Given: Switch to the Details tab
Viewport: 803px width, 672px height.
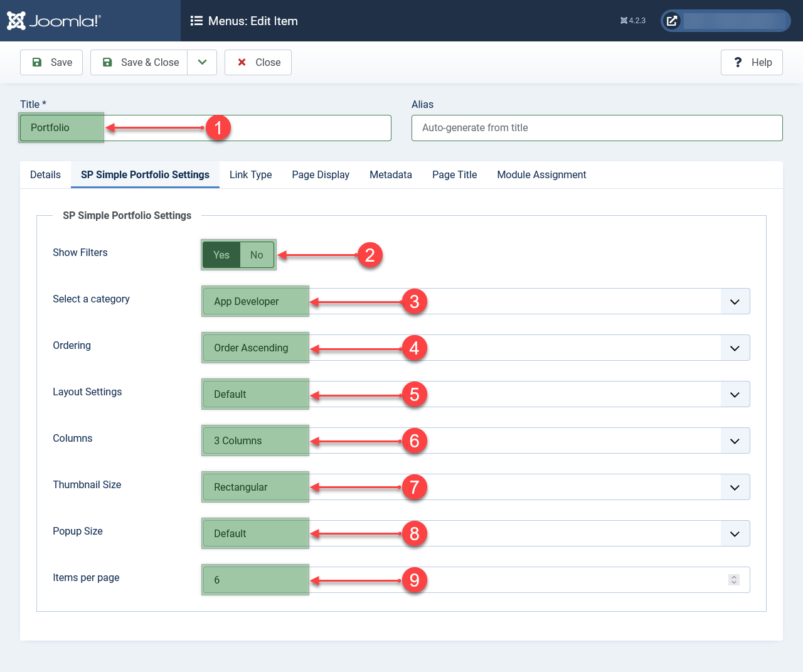Looking at the screenshot, I should point(45,174).
